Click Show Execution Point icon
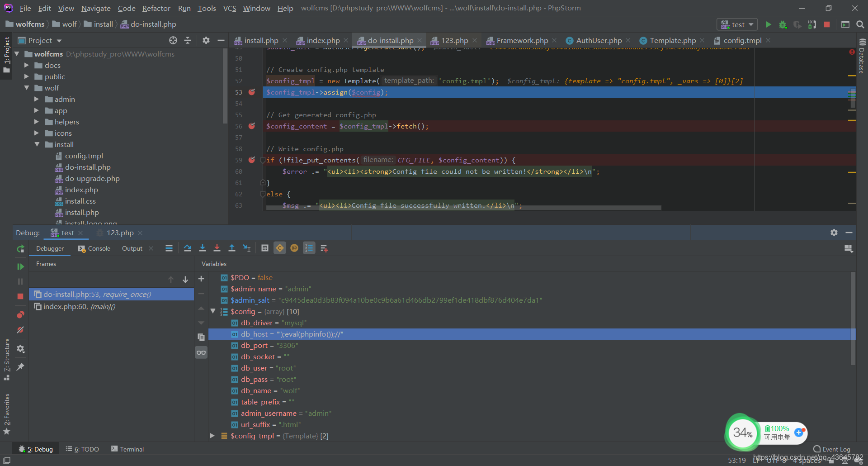 pos(169,248)
